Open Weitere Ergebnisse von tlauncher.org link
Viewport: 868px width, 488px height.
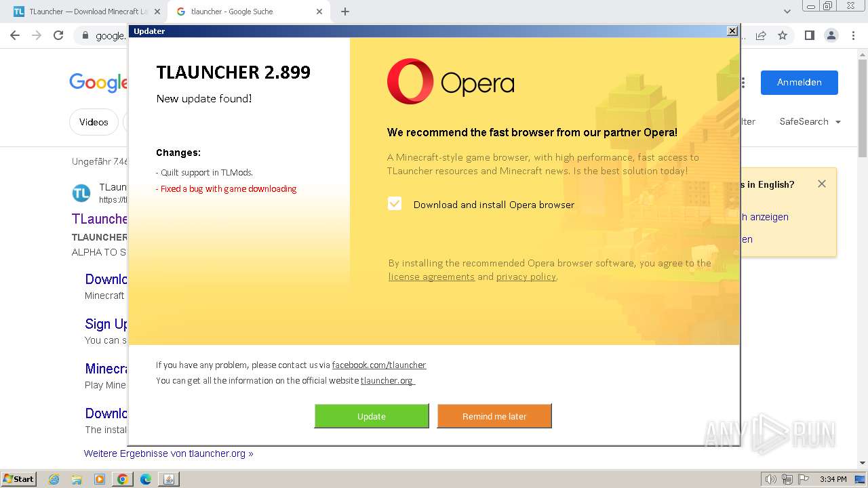tap(168, 453)
